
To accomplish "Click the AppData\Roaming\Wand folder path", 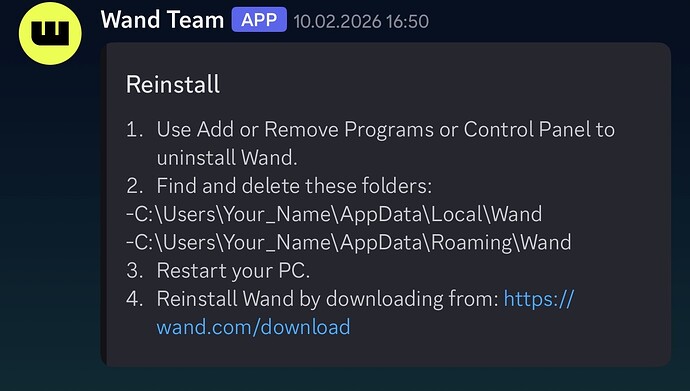I will tap(349, 243).
